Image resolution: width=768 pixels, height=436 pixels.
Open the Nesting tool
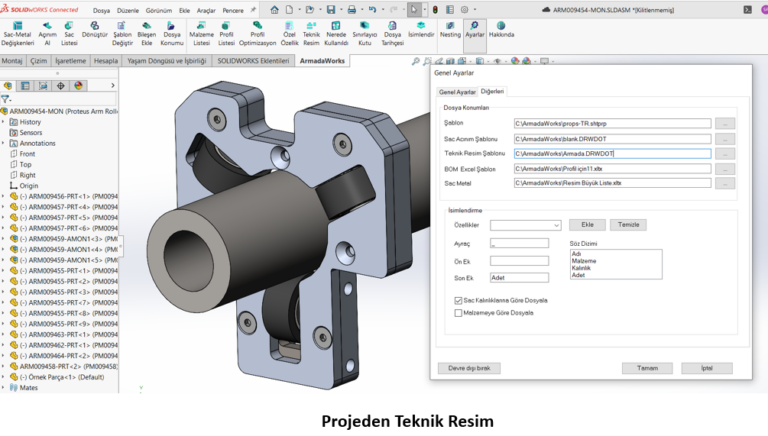coord(450,26)
